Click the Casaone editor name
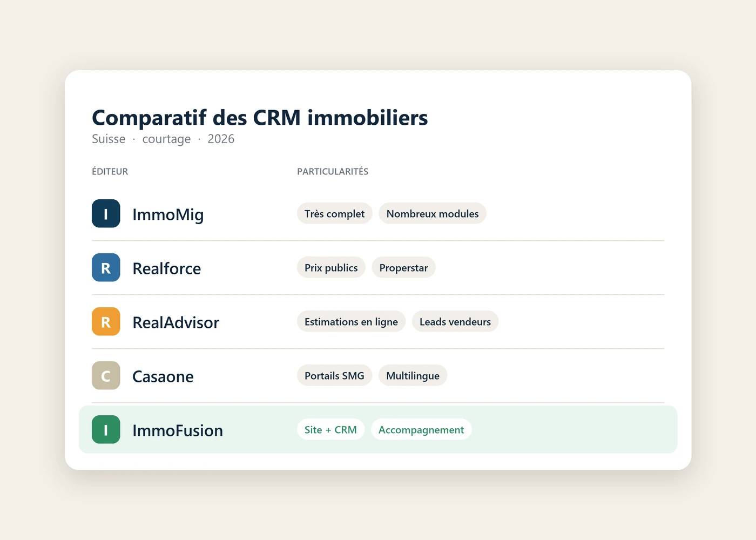This screenshot has height=540, width=756. click(163, 376)
